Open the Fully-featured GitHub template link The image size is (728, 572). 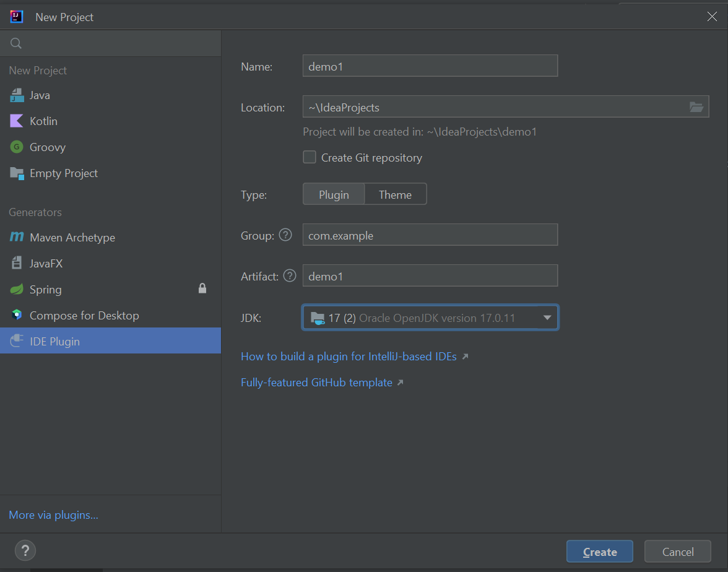coord(318,382)
